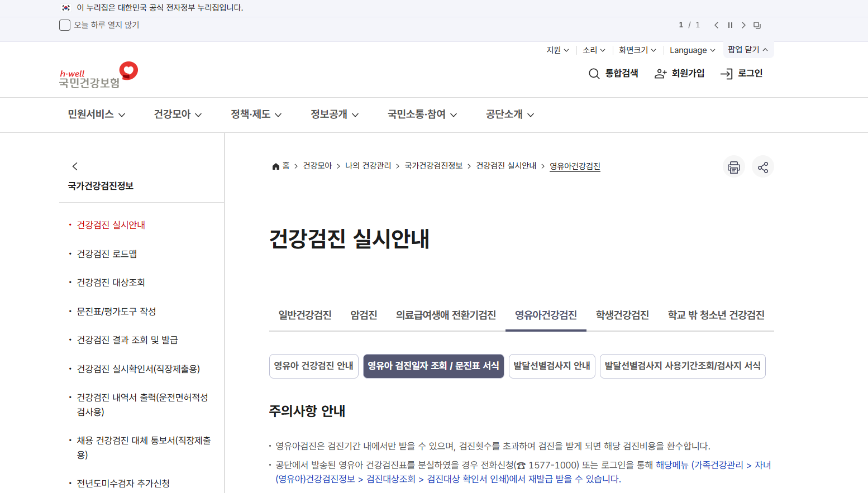The width and height of the screenshot is (868, 493).
Task: Open the Language dropdown
Action: (693, 50)
